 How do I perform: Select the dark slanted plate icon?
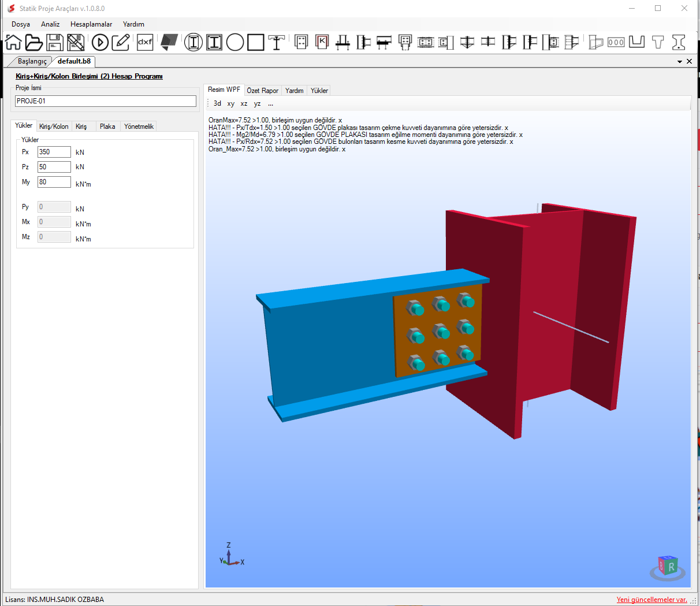point(169,42)
